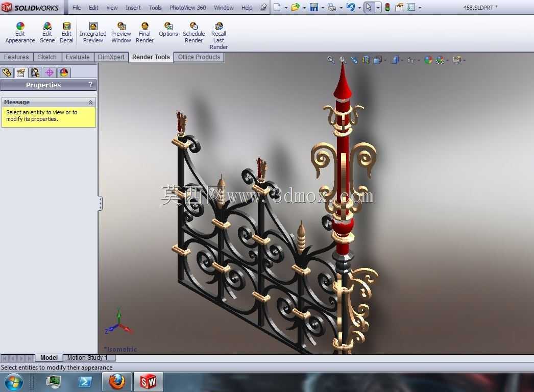The width and height of the screenshot is (534, 392).
Task: Switch to the Sketch tab
Action: (x=47, y=57)
